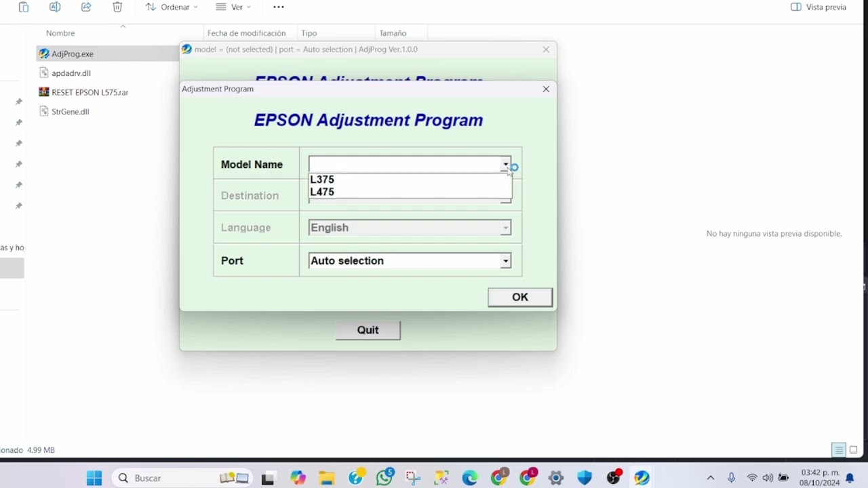Open the Ver view dropdown
The width and height of the screenshot is (868, 488).
coord(233,7)
